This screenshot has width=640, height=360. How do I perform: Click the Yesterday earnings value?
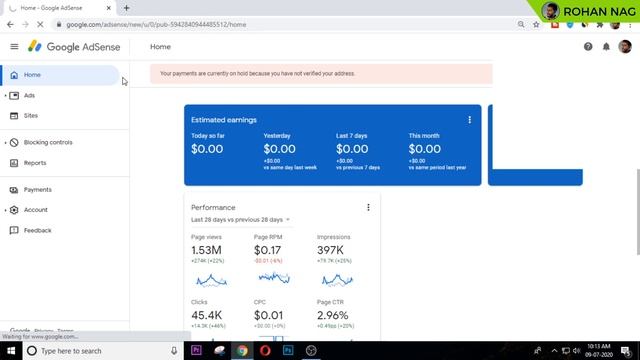coord(279,149)
